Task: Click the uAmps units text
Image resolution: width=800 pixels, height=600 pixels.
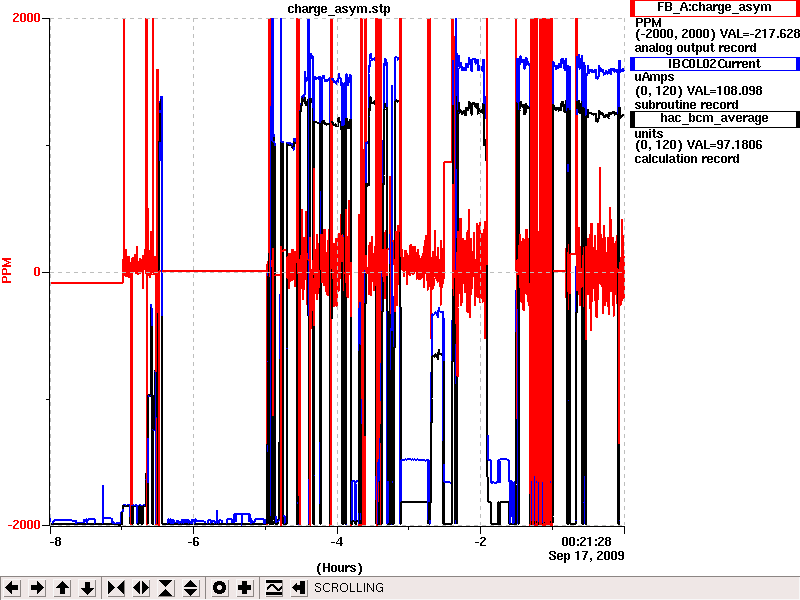Action: (x=654, y=77)
